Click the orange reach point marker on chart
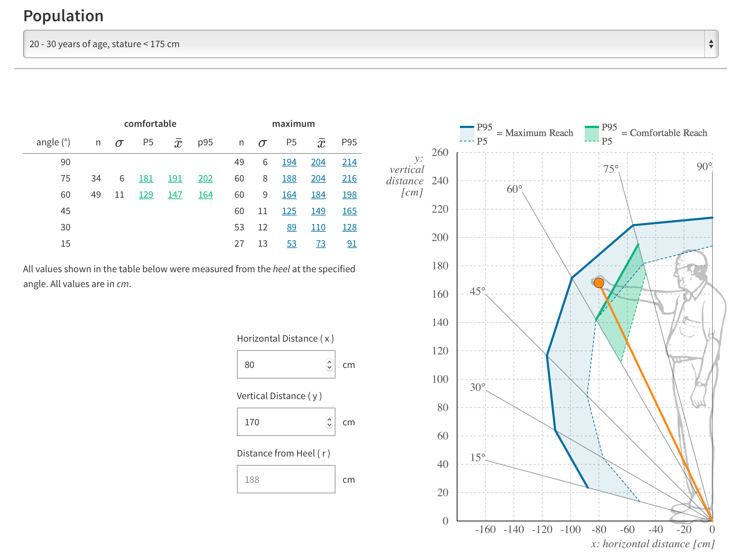The image size is (739, 560). (x=599, y=283)
